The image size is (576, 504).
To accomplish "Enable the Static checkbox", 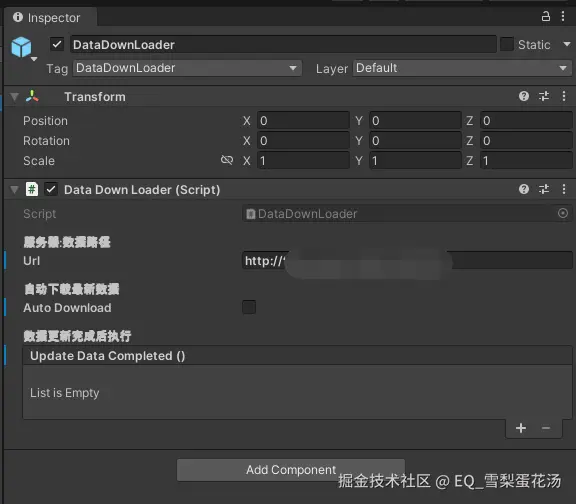I will coord(507,44).
